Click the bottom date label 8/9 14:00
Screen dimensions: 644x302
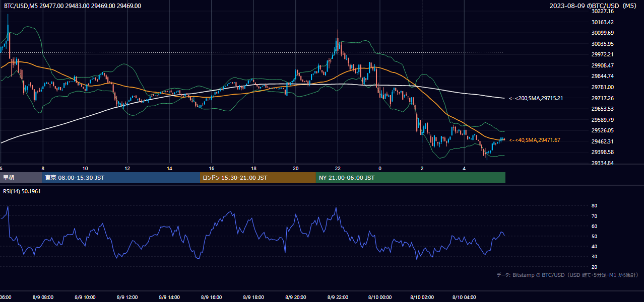(169, 297)
